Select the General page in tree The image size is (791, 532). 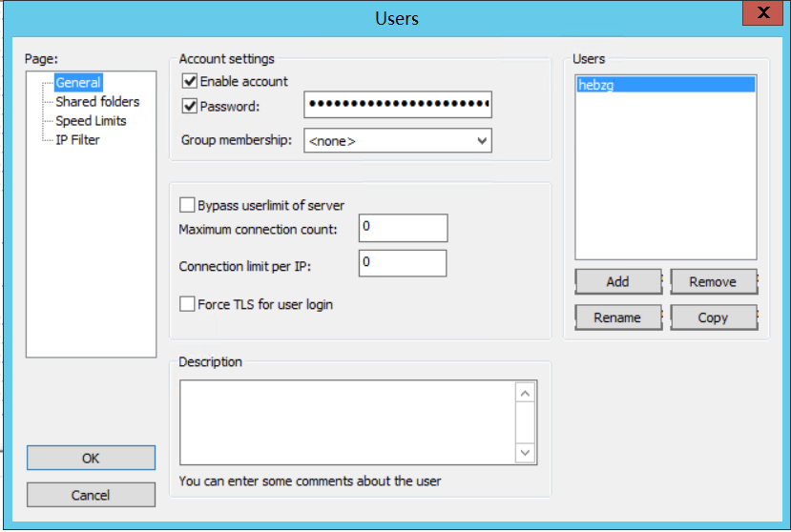pos(78,83)
